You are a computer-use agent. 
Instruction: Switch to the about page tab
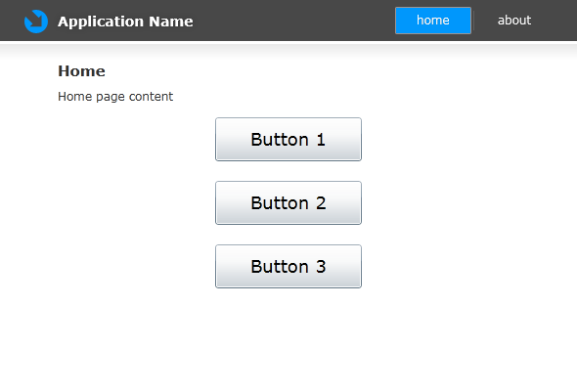(x=514, y=21)
